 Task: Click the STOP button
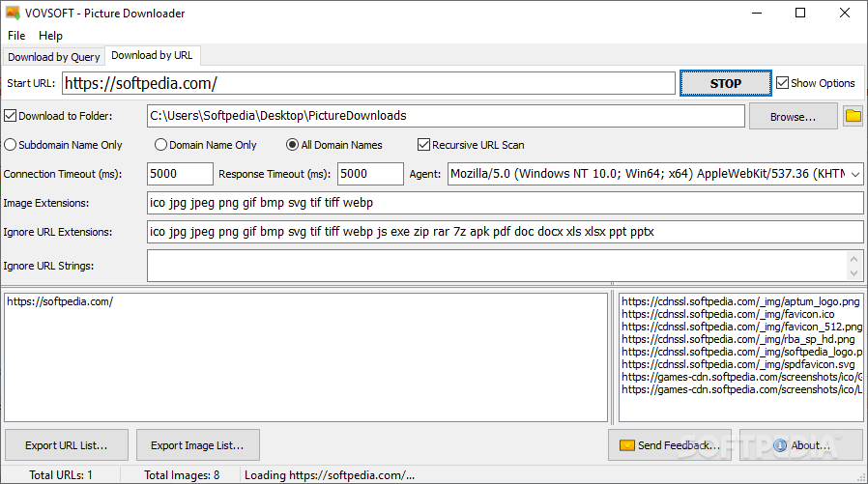[x=726, y=83]
